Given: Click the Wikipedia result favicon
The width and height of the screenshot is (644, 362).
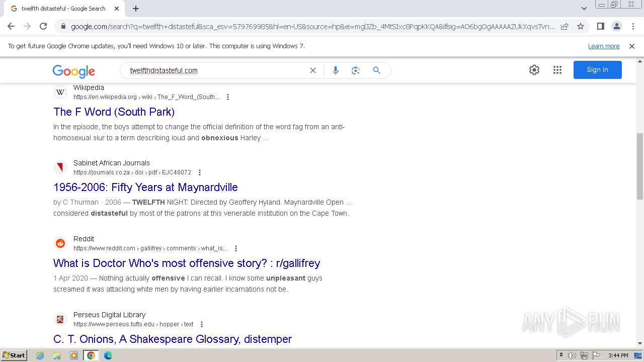Looking at the screenshot, I should (x=60, y=92).
